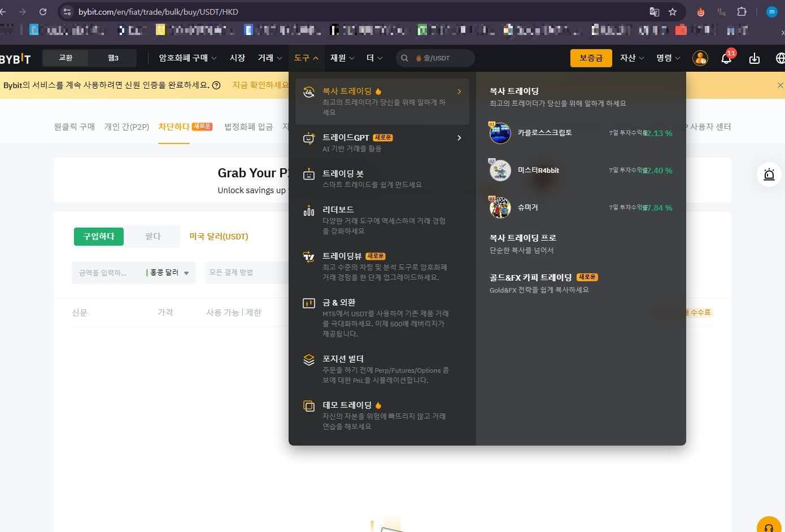Select the 팔다 sell toggle
Image resolution: width=785 pixels, height=532 pixels.
[152, 236]
